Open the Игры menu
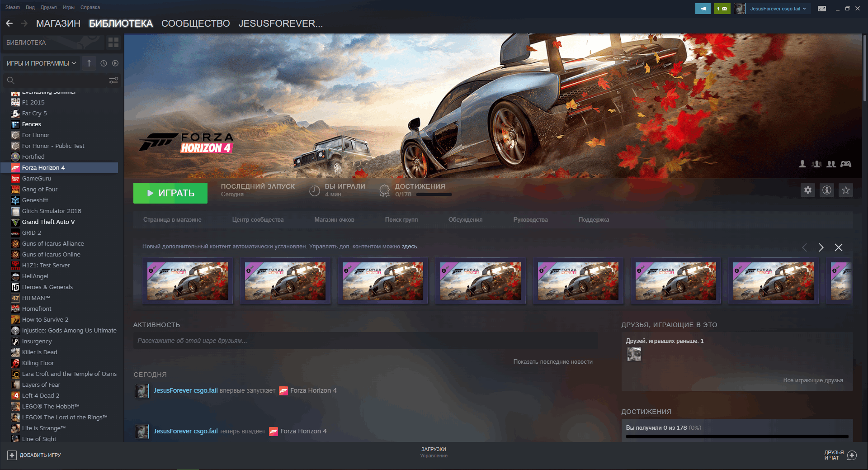The image size is (868, 470). tap(69, 7)
